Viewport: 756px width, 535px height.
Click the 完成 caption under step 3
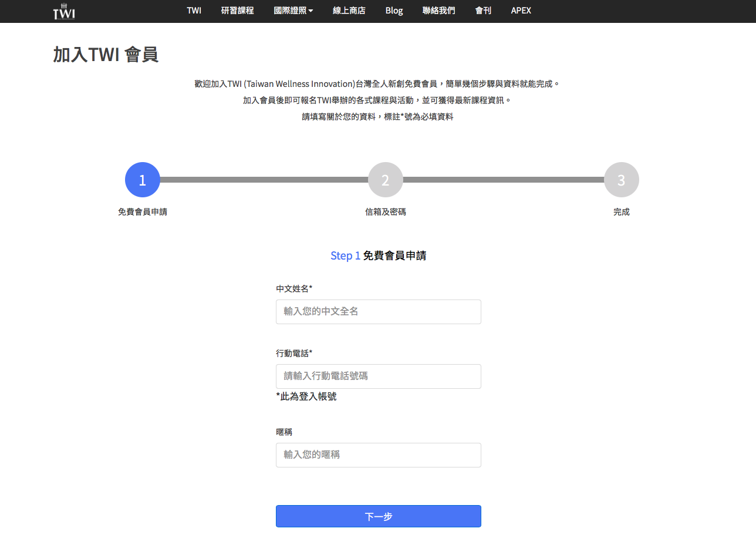coord(622,212)
